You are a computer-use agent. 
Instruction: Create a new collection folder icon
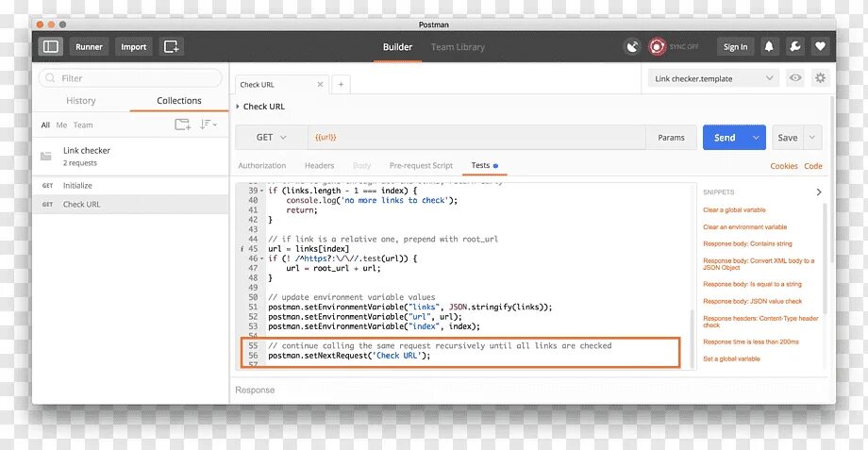(x=183, y=125)
